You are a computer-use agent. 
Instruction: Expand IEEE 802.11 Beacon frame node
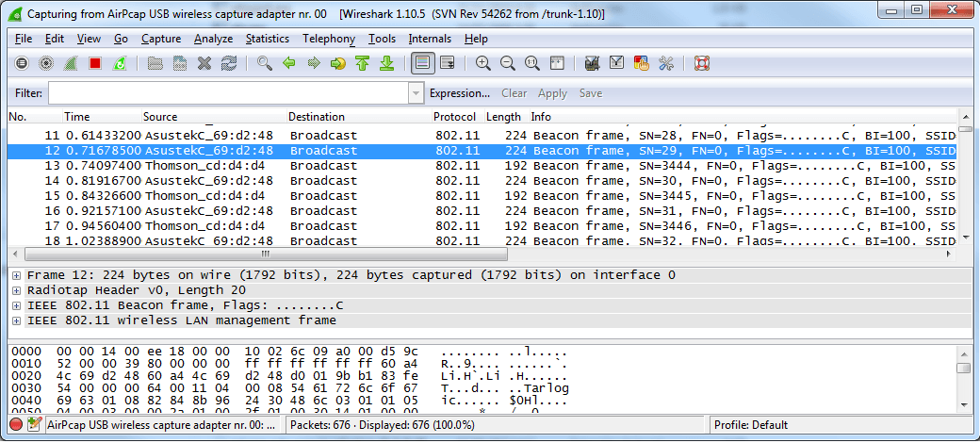[x=16, y=305]
